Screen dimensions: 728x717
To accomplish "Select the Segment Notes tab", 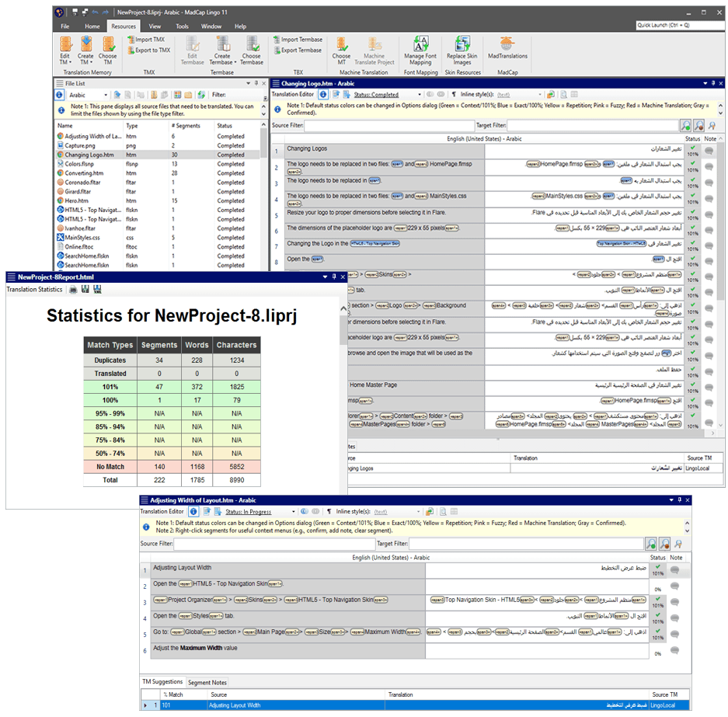I will point(207,683).
